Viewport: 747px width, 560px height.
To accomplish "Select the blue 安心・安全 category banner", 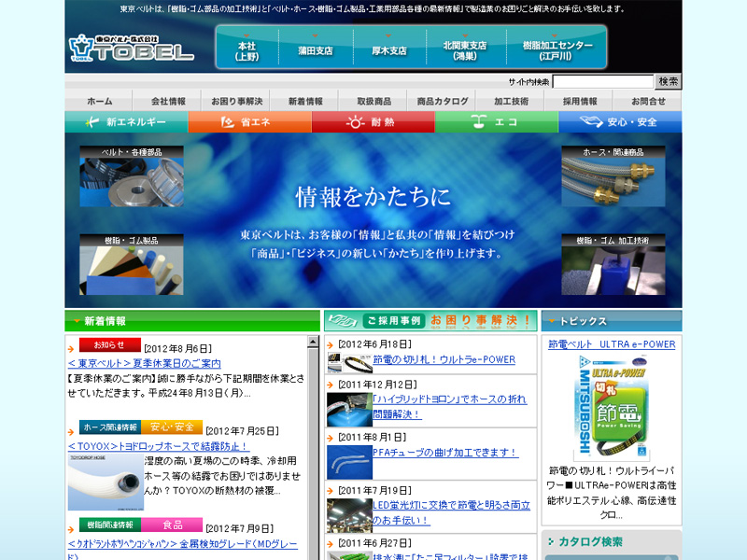I will pyautogui.click(x=620, y=122).
